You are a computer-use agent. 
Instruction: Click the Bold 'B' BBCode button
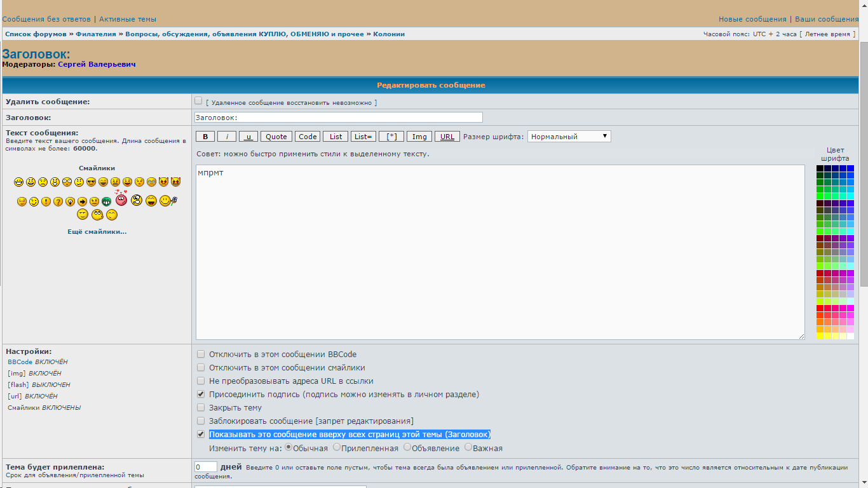[x=205, y=137]
